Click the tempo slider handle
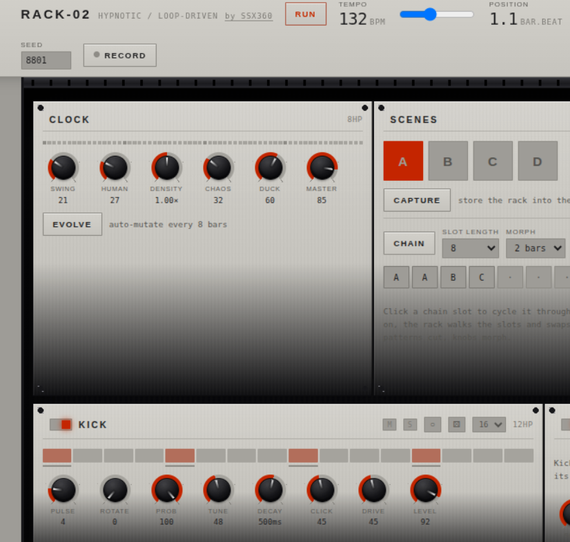The width and height of the screenshot is (570, 542). click(430, 15)
